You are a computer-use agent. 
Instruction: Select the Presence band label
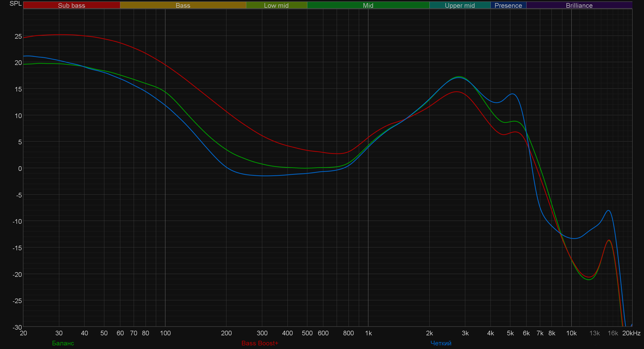click(x=508, y=5)
